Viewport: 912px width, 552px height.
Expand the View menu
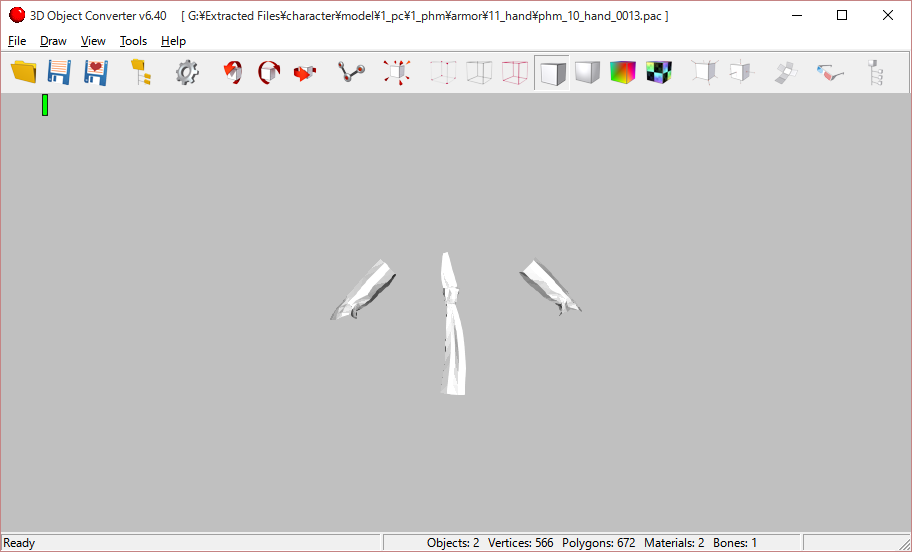coord(93,41)
